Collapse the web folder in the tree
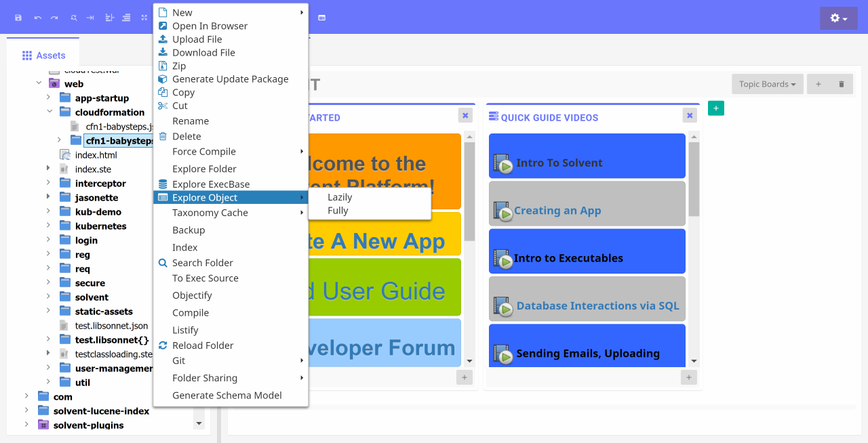 pyautogui.click(x=39, y=84)
